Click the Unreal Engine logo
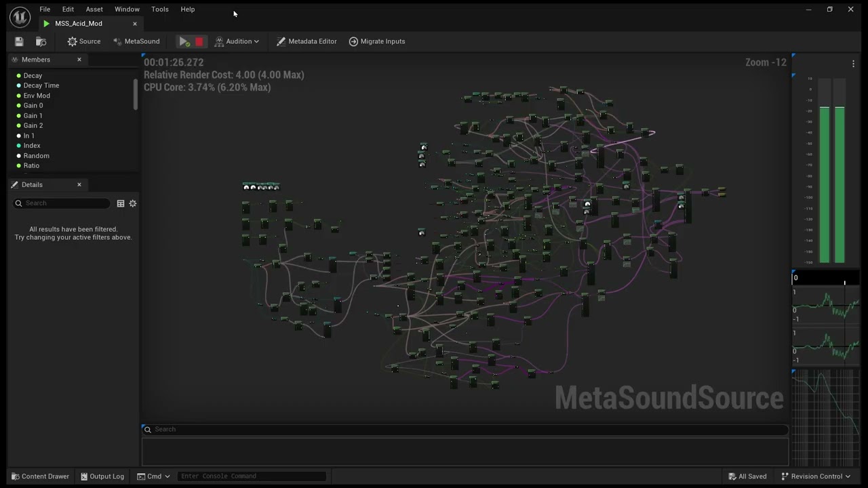The height and width of the screenshot is (488, 868). [x=20, y=16]
